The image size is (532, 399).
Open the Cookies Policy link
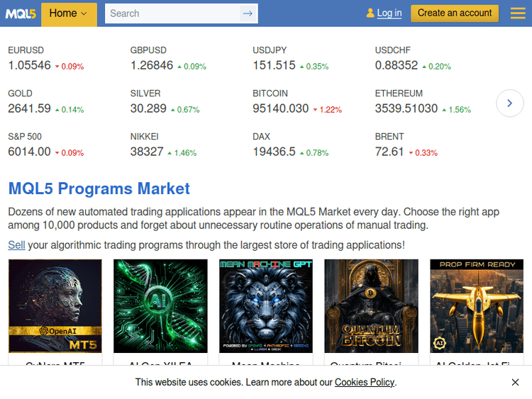365,382
